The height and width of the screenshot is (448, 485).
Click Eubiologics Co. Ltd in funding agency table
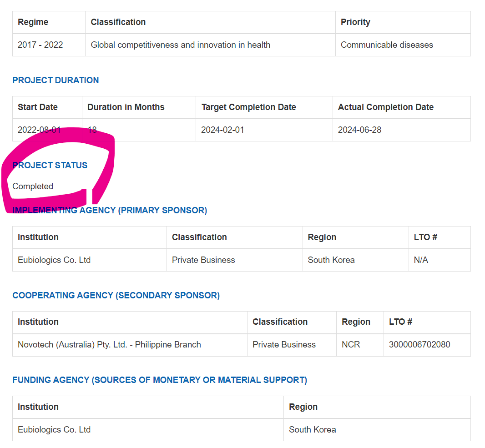pyautogui.click(x=54, y=429)
